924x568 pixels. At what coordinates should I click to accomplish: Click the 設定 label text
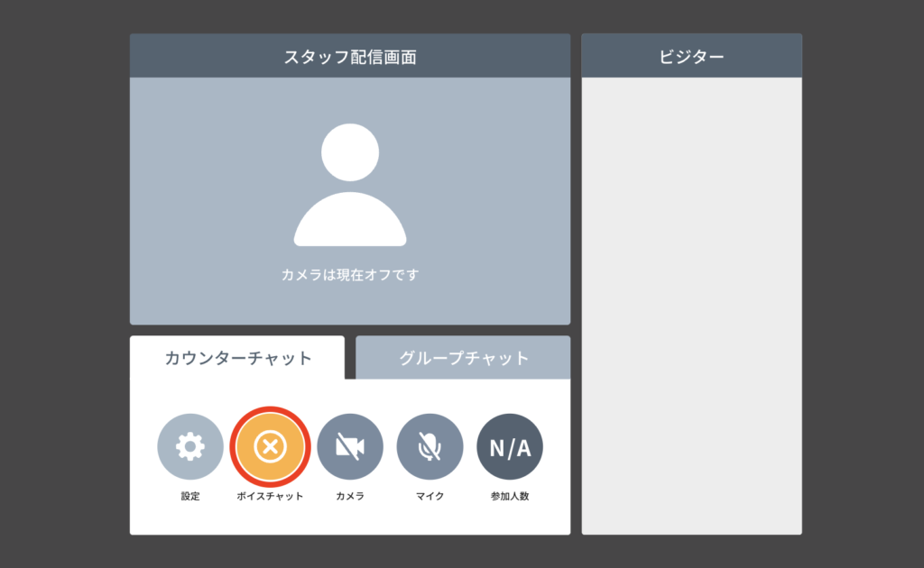click(190, 496)
